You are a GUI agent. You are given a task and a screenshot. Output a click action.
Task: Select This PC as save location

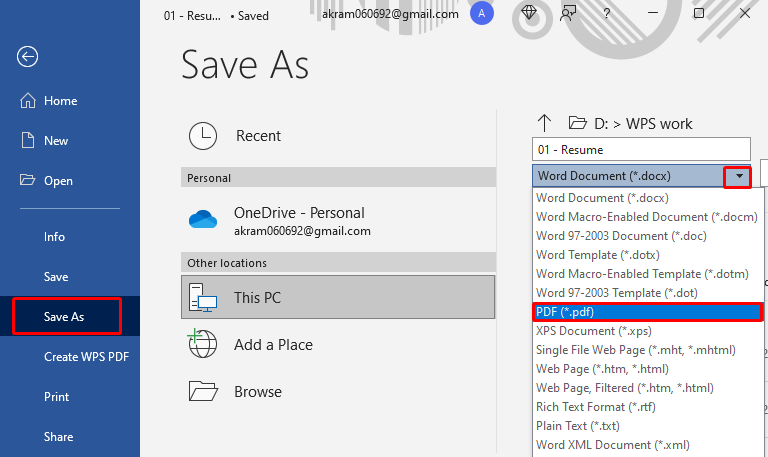click(x=338, y=297)
